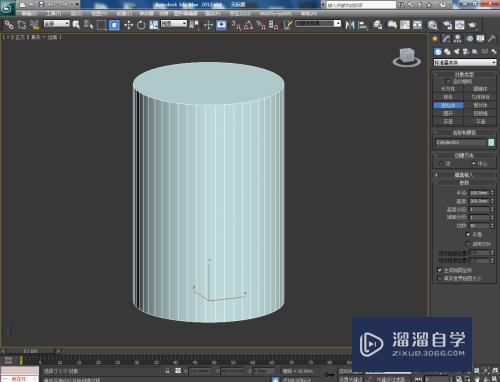Toggle the Angle Snap button
The height and width of the screenshot is (382, 500).
248,25
